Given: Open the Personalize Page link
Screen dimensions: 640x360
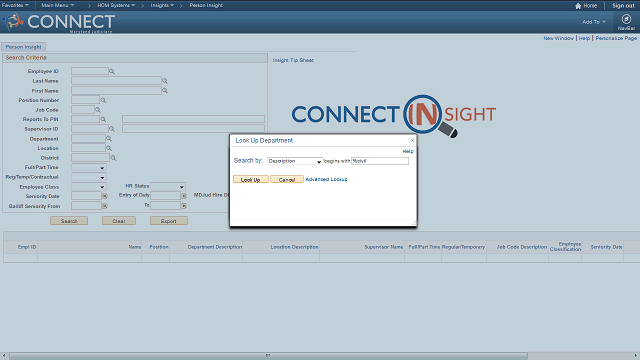Looking at the screenshot, I should click(616, 38).
